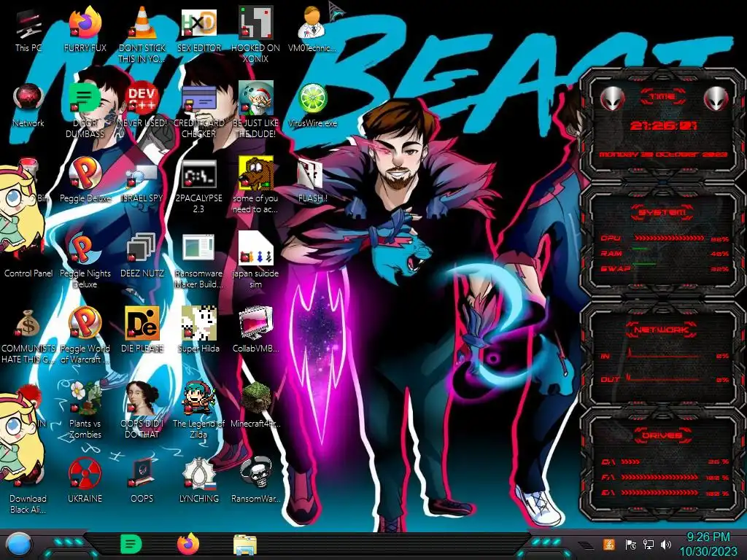Click the SYSTEM widget header
The image size is (747, 560).
662,212
